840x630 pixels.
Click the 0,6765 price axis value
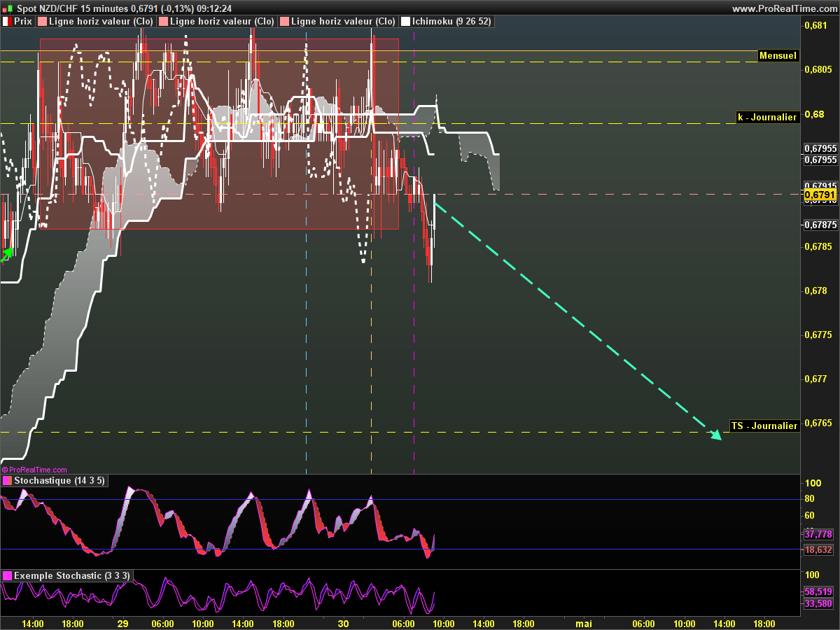818,423
